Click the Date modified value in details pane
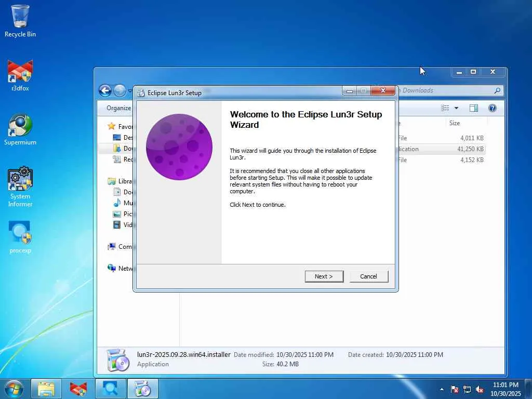 point(304,354)
